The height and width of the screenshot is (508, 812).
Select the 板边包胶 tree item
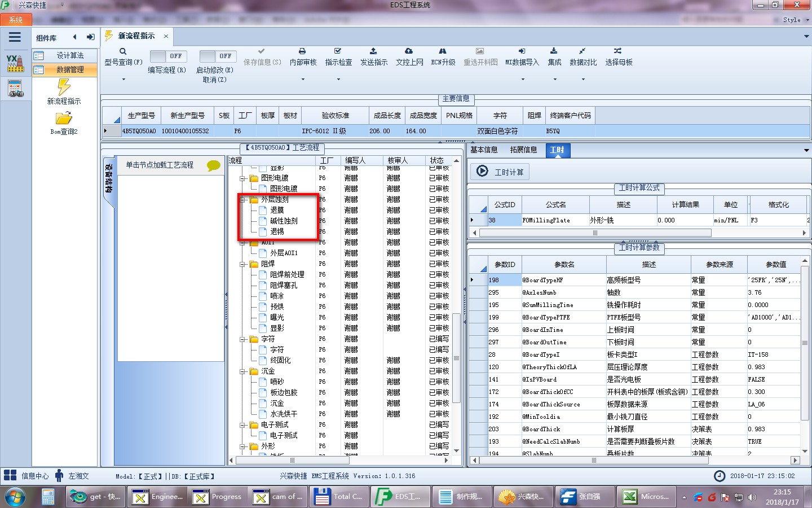[x=284, y=392]
